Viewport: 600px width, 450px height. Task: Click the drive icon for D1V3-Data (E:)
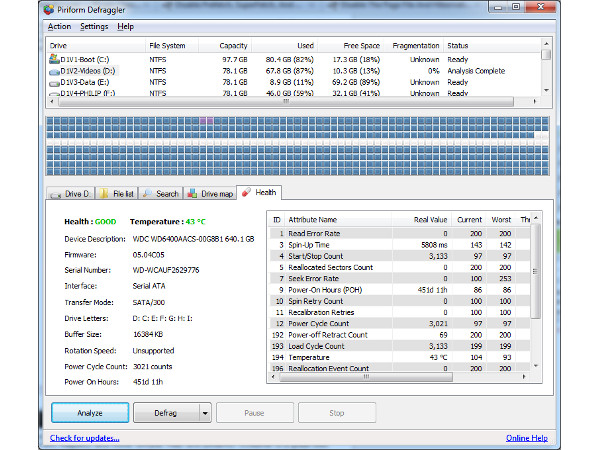(54, 83)
